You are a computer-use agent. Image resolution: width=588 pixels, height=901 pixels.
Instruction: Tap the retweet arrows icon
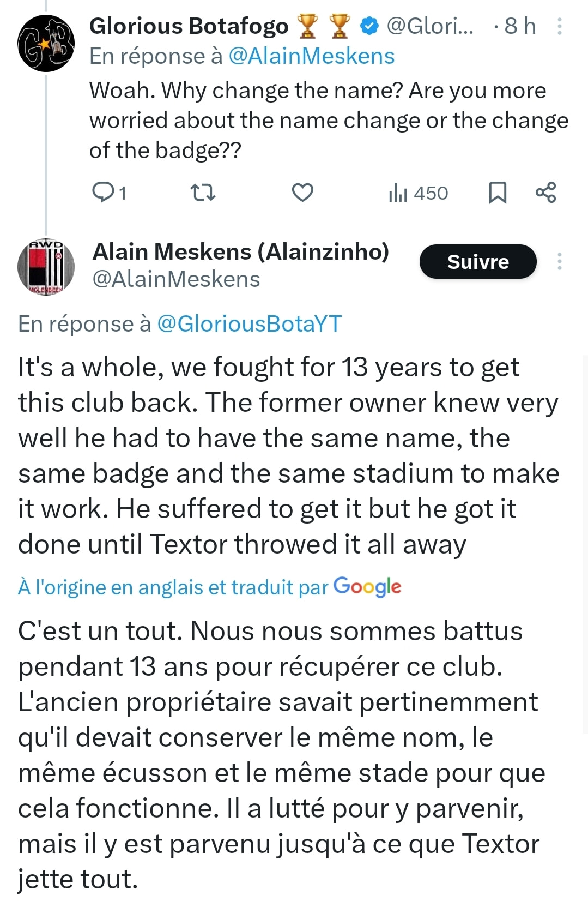pyautogui.click(x=203, y=193)
